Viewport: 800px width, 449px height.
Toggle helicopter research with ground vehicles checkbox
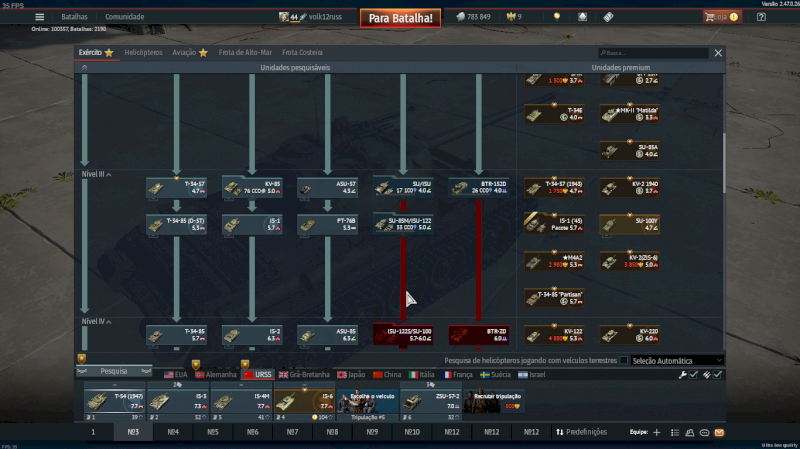coord(623,360)
